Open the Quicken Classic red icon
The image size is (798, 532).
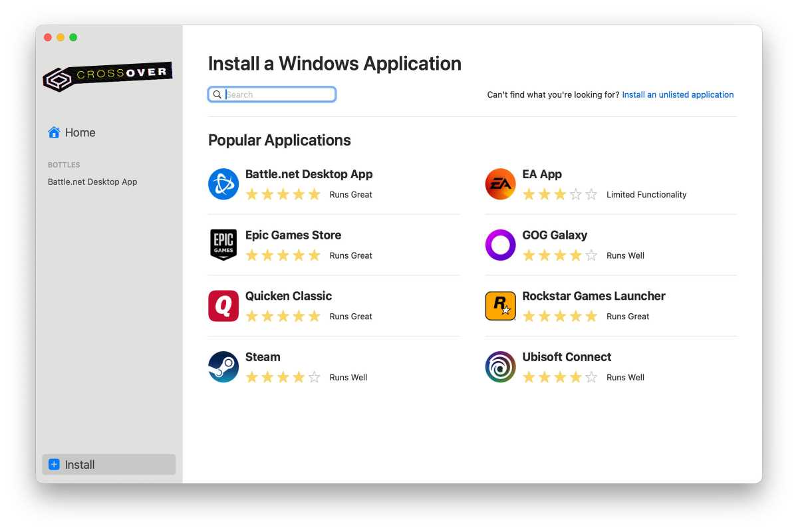(223, 306)
